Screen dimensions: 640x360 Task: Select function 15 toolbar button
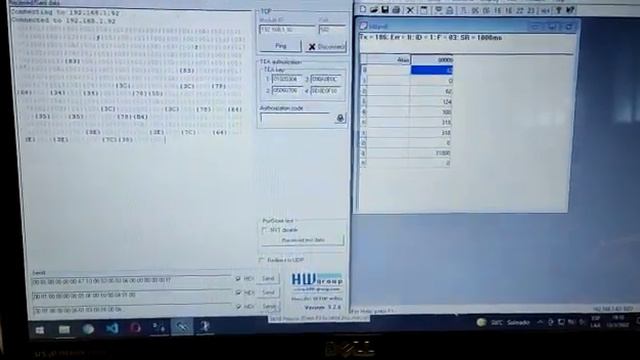497,11
